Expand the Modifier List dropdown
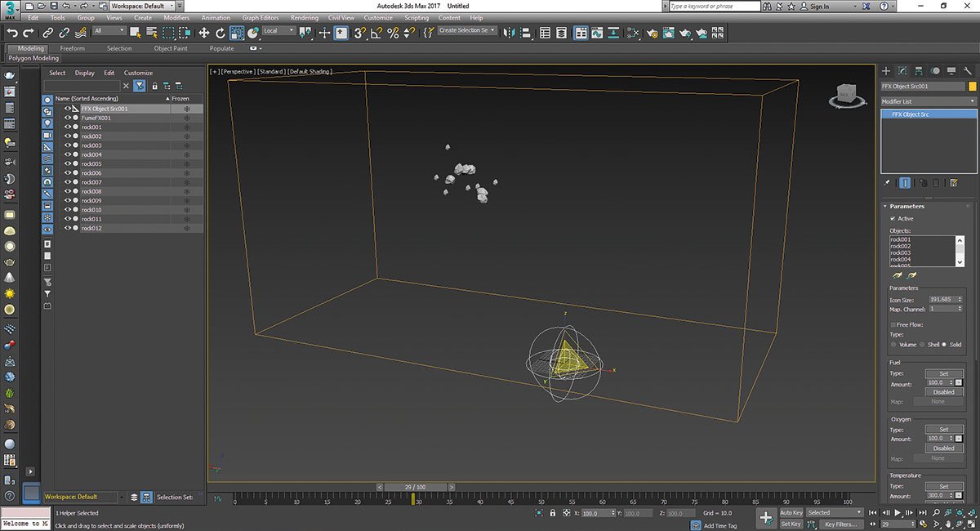Viewport: 980px width, 531px height. (x=929, y=101)
